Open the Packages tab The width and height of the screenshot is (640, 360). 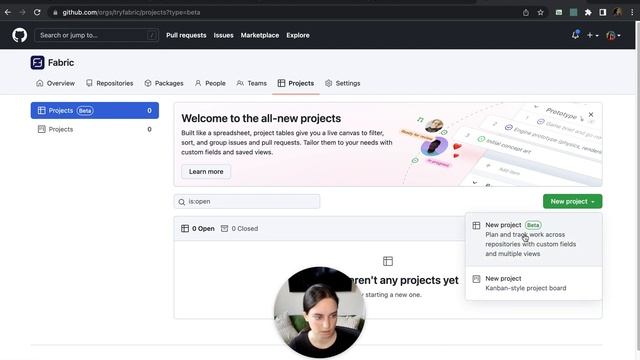(x=164, y=83)
